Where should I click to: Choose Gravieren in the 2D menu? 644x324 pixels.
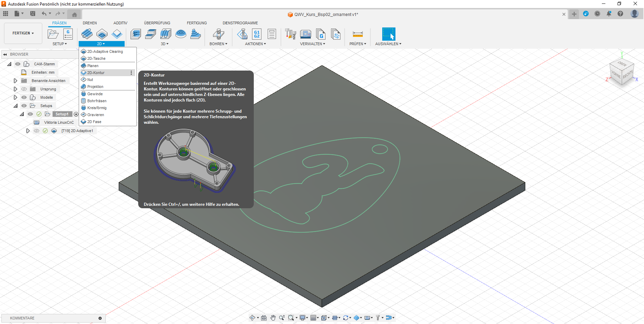pyautogui.click(x=96, y=115)
